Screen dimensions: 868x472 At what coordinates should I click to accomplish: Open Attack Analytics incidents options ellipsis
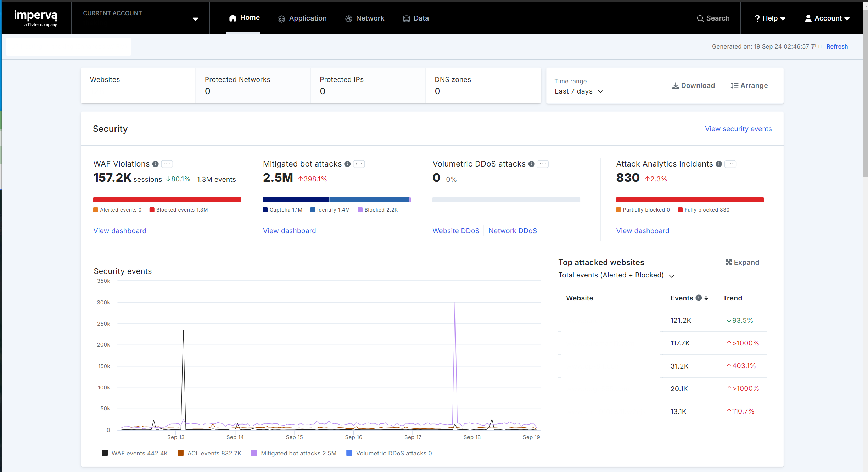730,164
